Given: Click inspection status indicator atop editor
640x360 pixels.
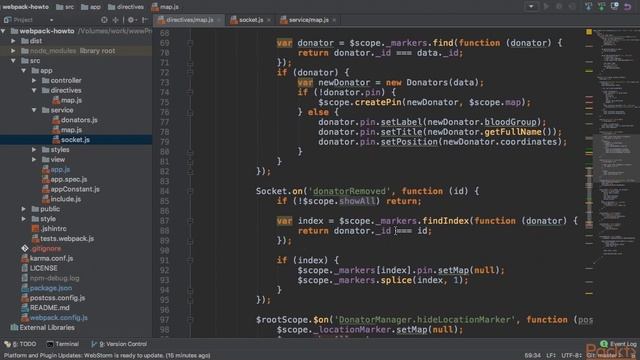Looking at the screenshot, I should click(589, 31).
